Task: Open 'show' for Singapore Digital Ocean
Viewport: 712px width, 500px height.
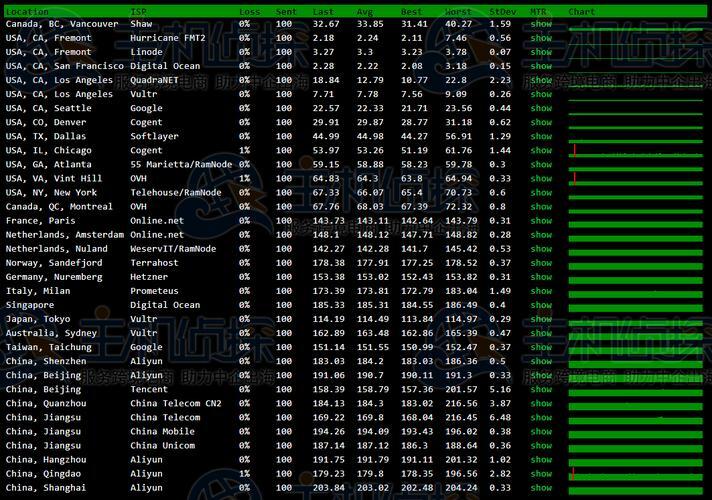Action: (x=541, y=306)
